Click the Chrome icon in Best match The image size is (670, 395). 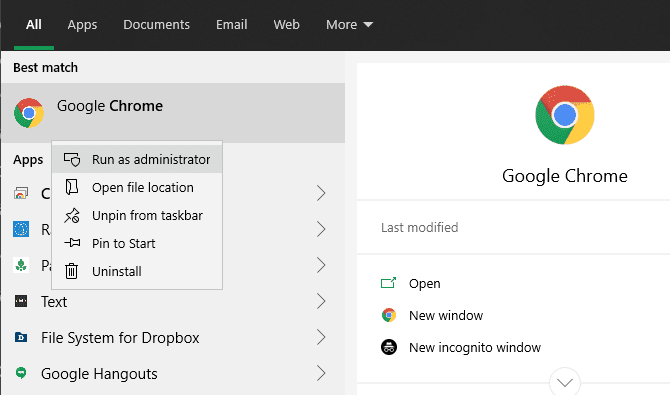[29, 113]
